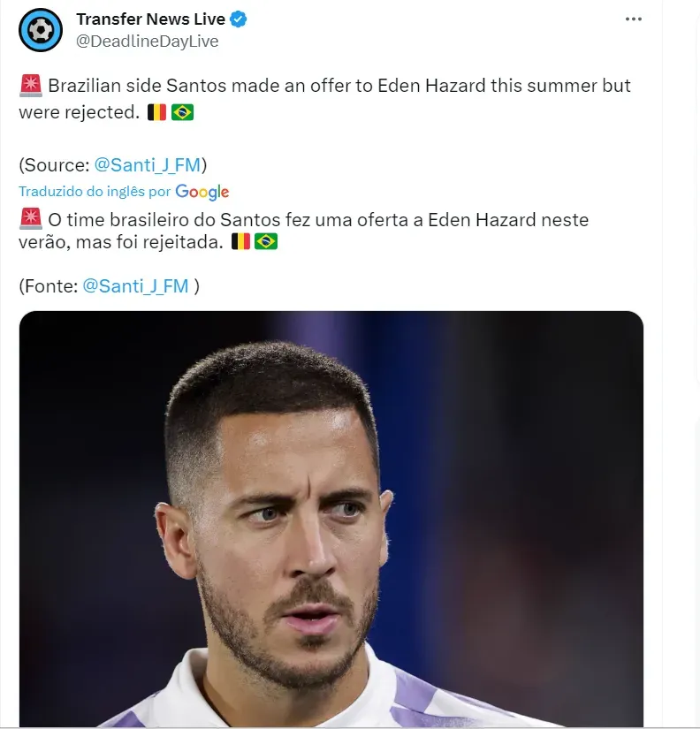Click the Belgium flag after "foi rejeitada."
The image size is (700, 729).
click(240, 241)
